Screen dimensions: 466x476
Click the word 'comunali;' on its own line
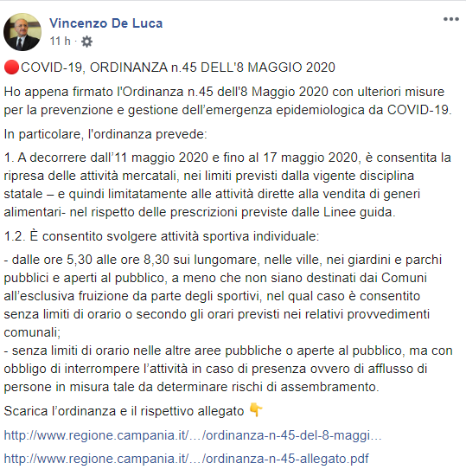[x=32, y=332]
